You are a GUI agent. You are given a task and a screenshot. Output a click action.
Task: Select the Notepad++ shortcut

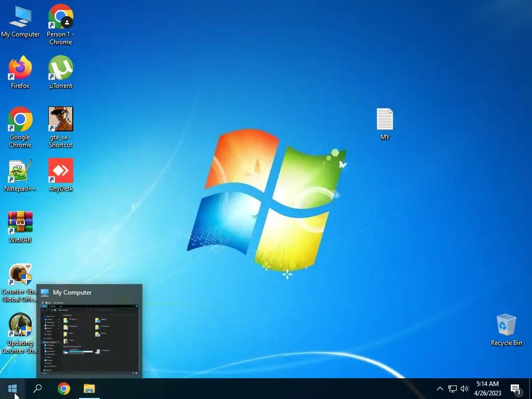point(20,176)
